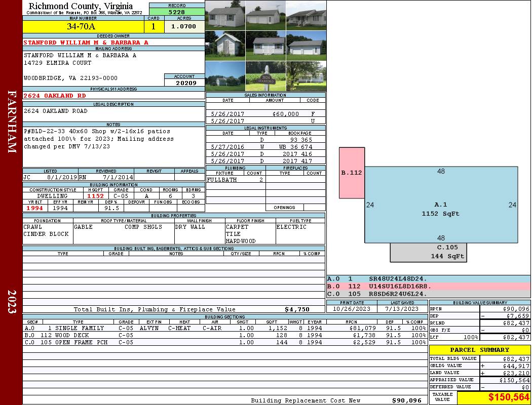The width and height of the screenshot is (532, 405).
Task: Click the gray C.105 porch section in the sketch
Action: click(428, 252)
